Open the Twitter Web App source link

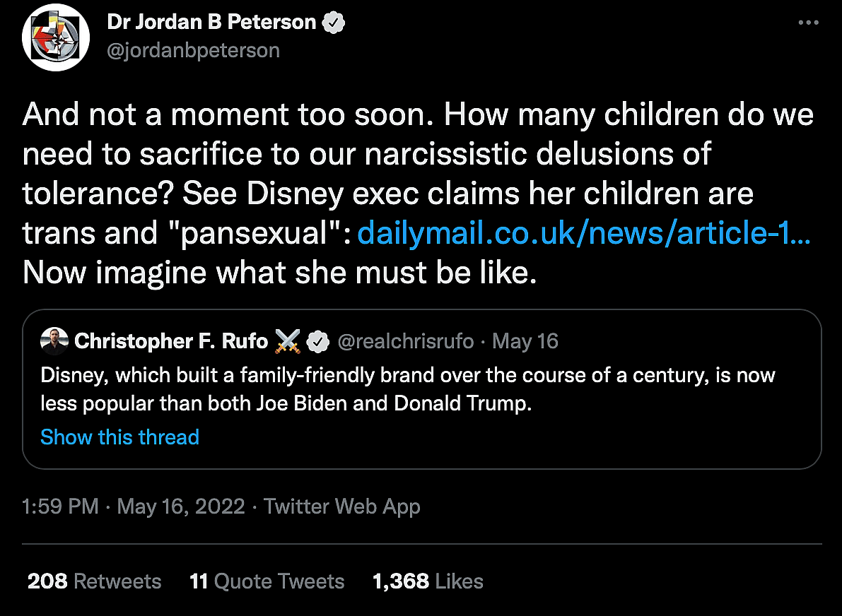point(342,507)
